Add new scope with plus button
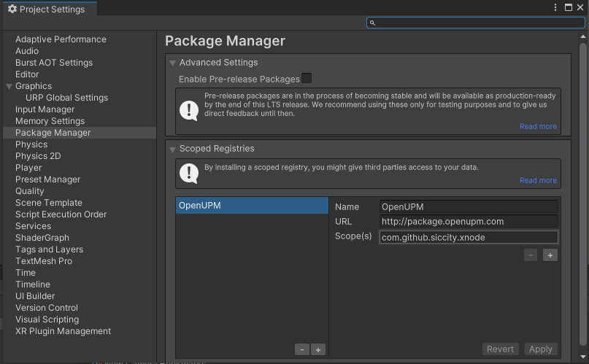The width and height of the screenshot is (589, 364). 550,255
